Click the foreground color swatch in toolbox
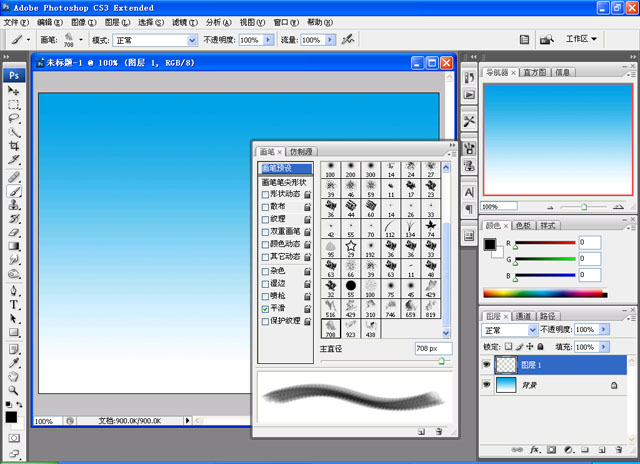The image size is (640, 464). coord(11,417)
